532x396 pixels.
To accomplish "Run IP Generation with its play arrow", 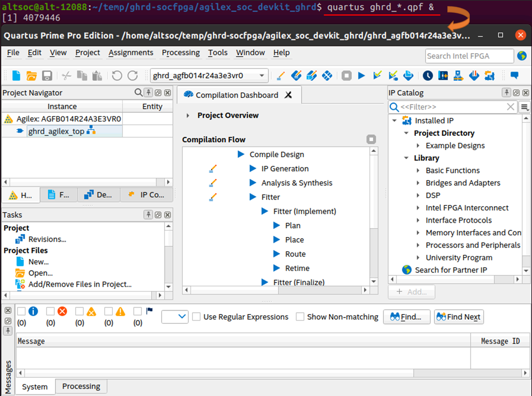I will tap(253, 168).
